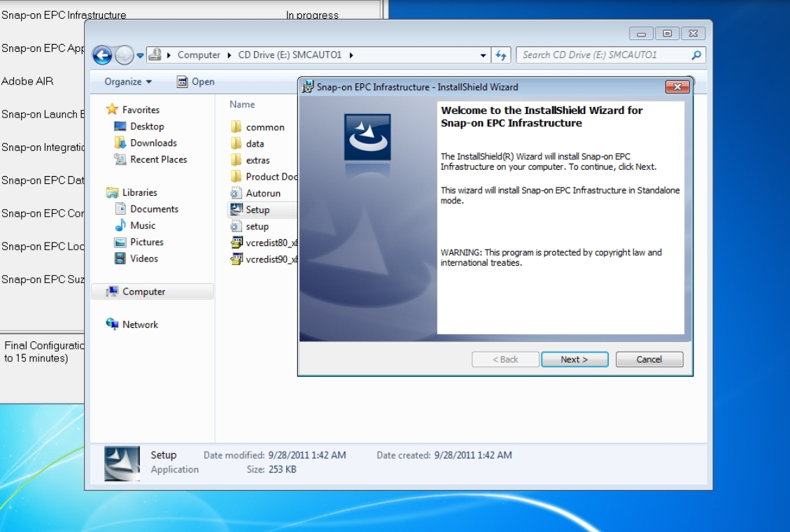This screenshot has width=790, height=532.
Task: Open the Organize dropdown menu
Action: pos(128,82)
